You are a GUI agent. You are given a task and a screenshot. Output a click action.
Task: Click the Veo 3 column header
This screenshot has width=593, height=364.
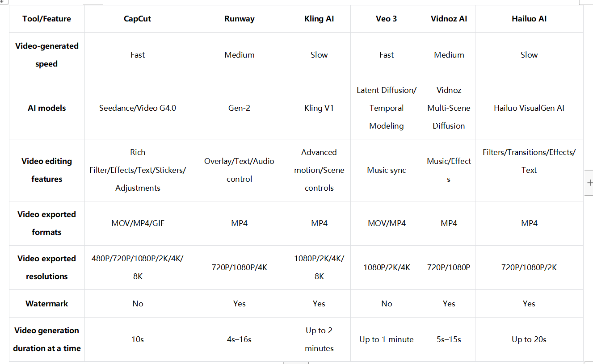click(x=387, y=19)
